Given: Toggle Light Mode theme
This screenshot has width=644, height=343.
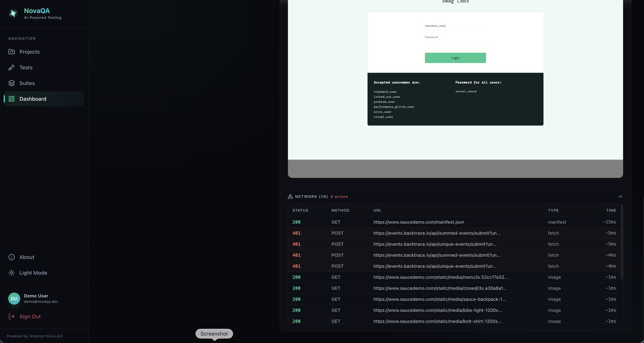Looking at the screenshot, I should [x=33, y=273].
